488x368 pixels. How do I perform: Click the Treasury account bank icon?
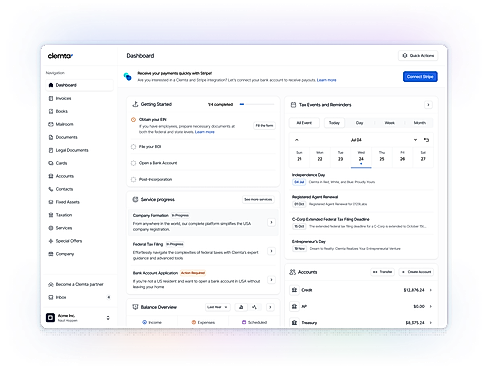tap(294, 323)
